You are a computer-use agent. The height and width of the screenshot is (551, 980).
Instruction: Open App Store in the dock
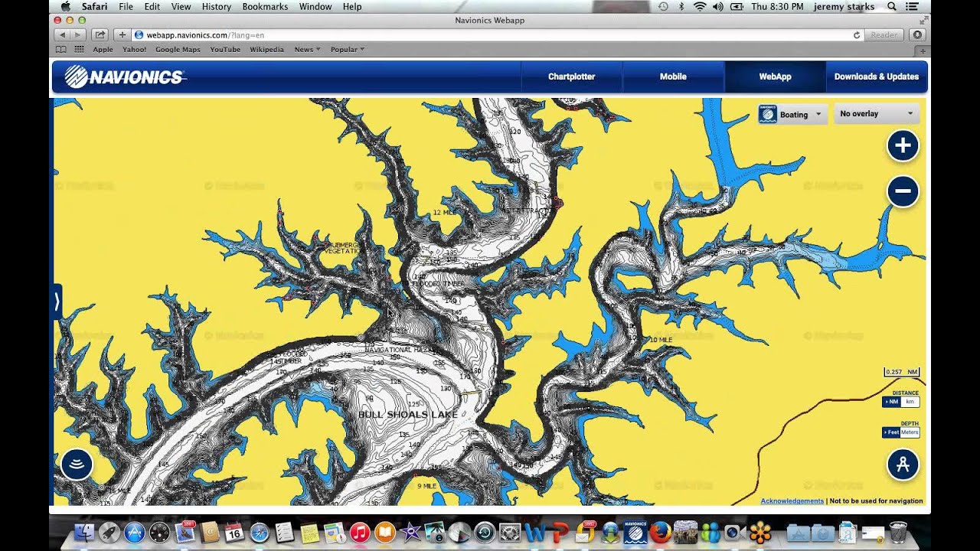coord(135,532)
